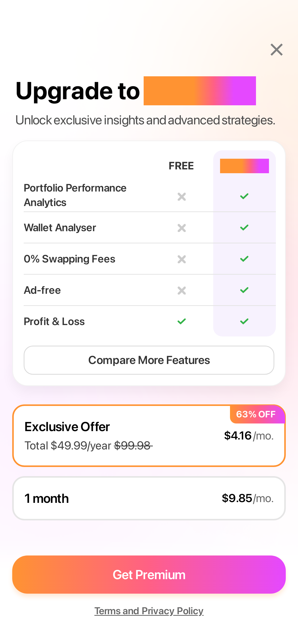Open Terms and Privacy Policy link
Image resolution: width=298 pixels, height=644 pixels.
(149, 611)
